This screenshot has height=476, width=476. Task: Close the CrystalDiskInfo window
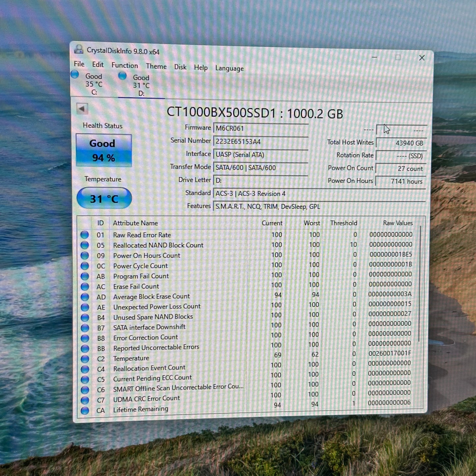coord(422,58)
